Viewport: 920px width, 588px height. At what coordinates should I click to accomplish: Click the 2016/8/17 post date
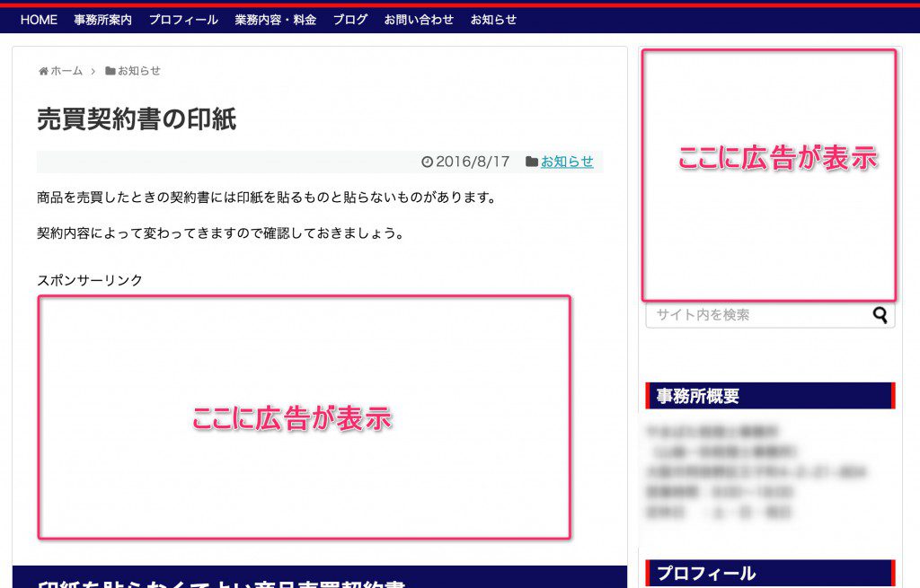(x=473, y=162)
